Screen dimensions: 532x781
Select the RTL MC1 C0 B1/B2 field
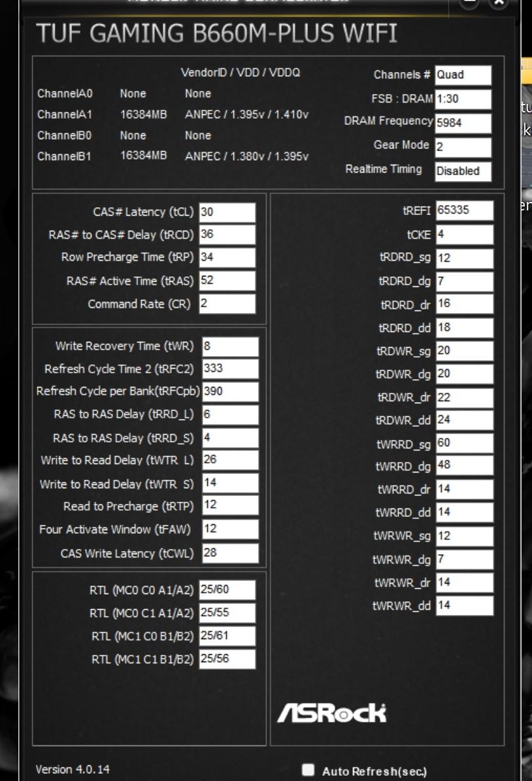[227, 636]
